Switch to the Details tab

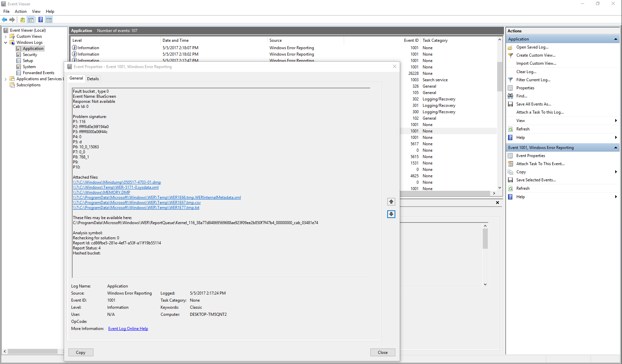tap(93, 79)
